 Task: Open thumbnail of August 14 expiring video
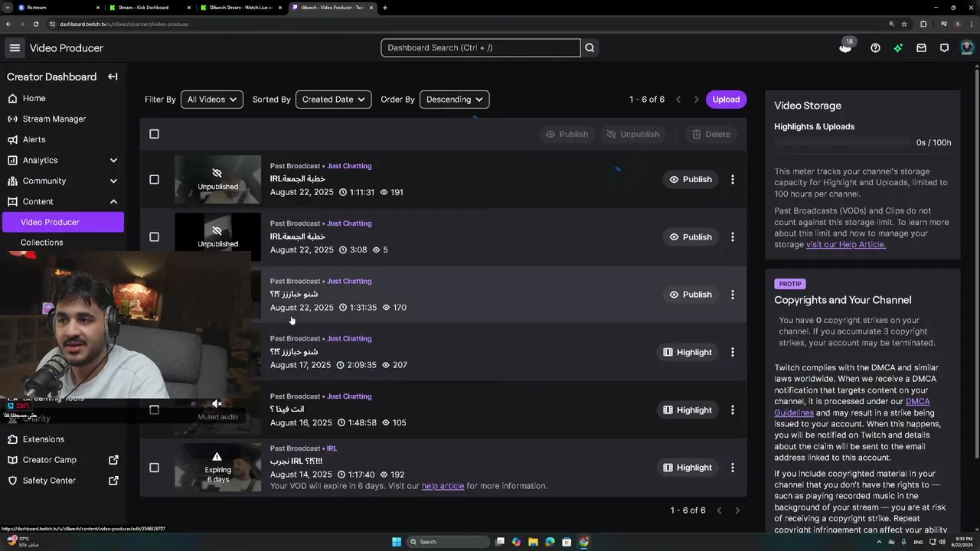(217, 468)
